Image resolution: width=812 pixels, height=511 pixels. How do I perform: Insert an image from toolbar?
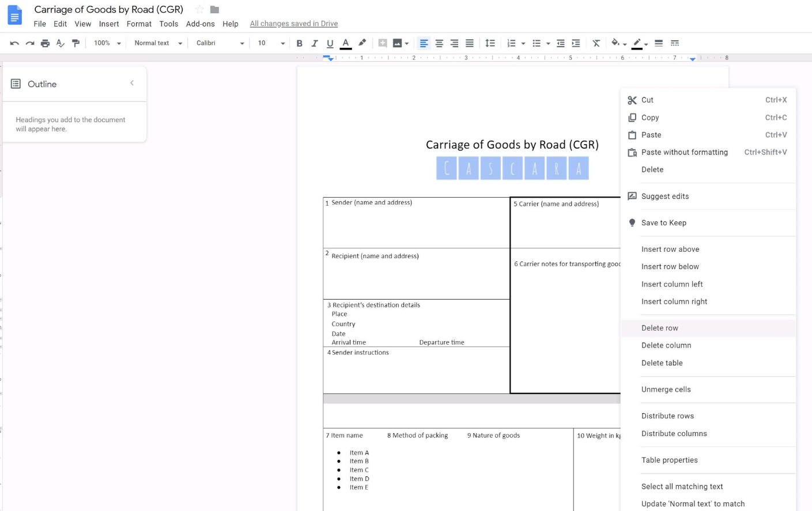point(397,43)
